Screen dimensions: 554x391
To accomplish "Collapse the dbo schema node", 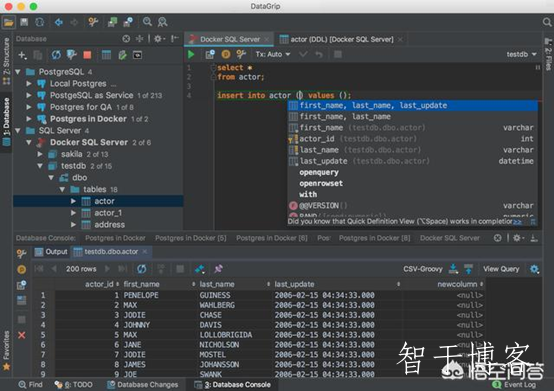I will click(x=51, y=178).
